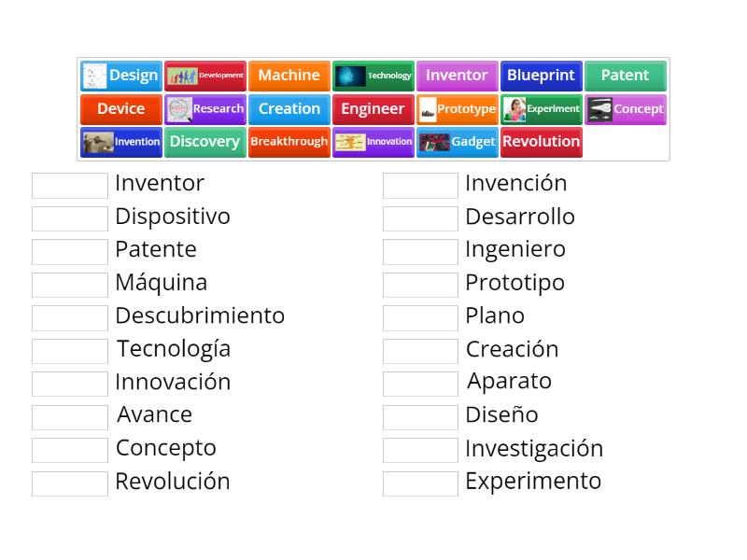
Task: Select the green Patent tile
Action: [626, 76]
